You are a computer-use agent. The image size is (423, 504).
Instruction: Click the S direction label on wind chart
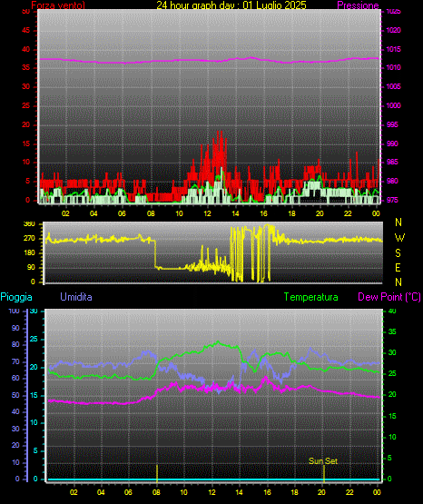click(x=398, y=253)
